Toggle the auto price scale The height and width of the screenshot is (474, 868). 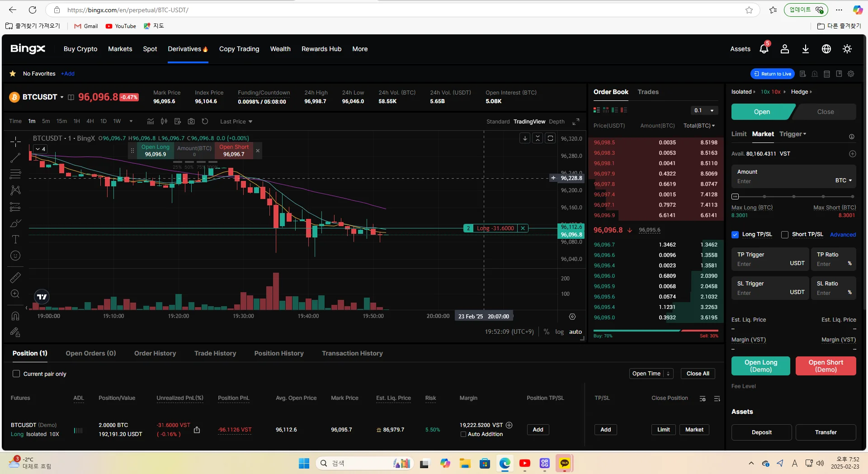point(575,332)
